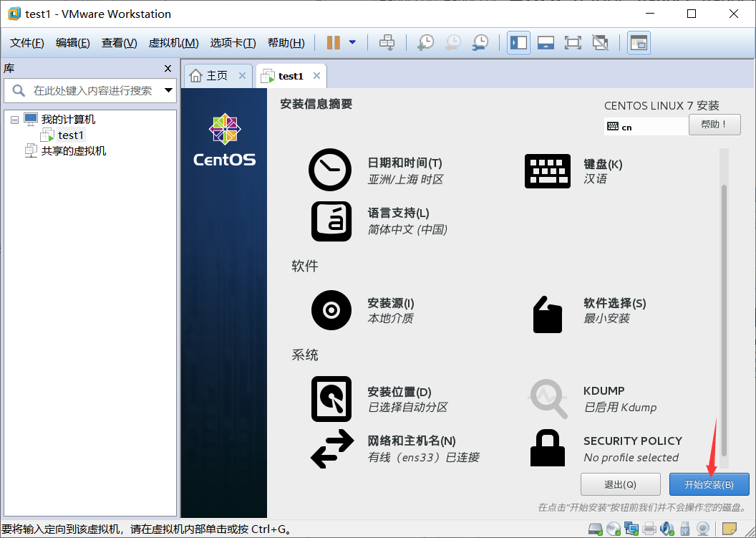Image resolution: width=756 pixels, height=538 pixels.
Task: Click the USB controller status bar icon
Action: [684, 529]
